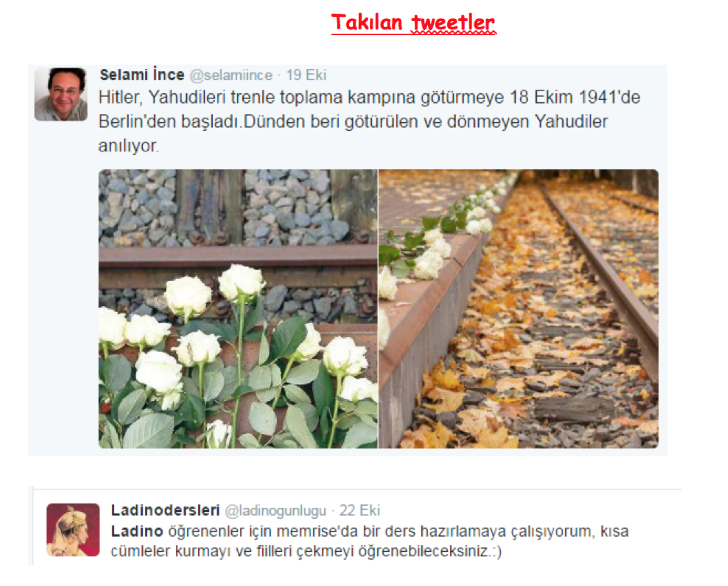
Task: Open Selami İnce's profile avatar
Action: coord(61,94)
